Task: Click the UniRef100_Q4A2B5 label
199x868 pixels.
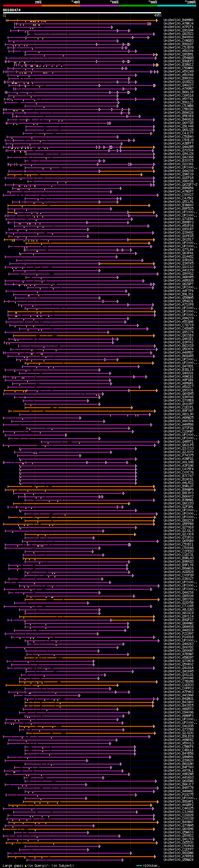Action: point(178,147)
